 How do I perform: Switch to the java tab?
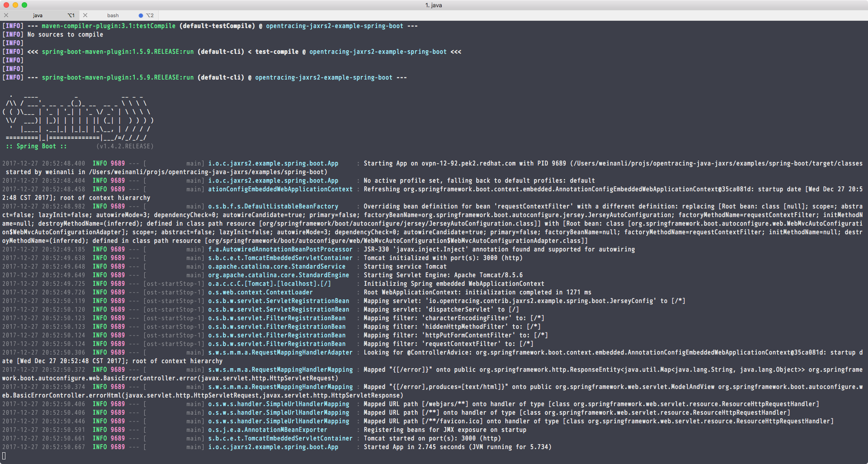38,15
